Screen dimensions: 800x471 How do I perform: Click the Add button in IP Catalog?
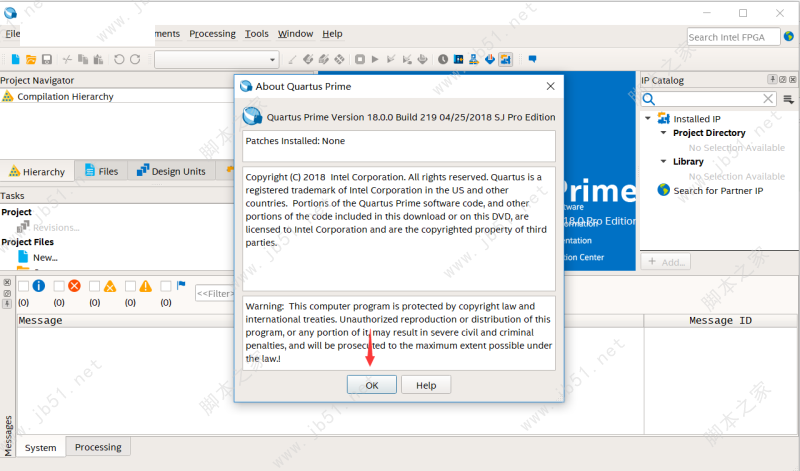(666, 262)
